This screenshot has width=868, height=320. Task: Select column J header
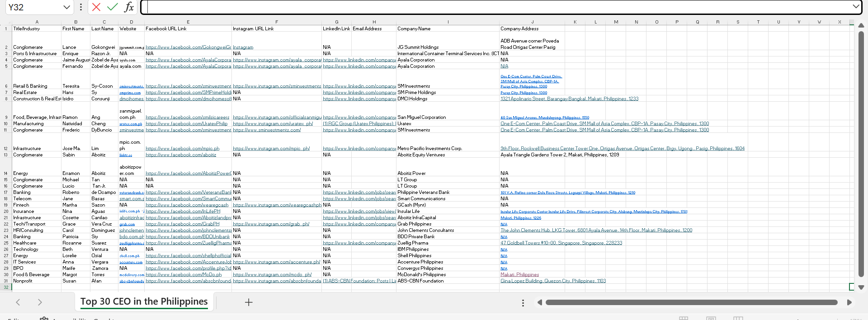click(533, 22)
